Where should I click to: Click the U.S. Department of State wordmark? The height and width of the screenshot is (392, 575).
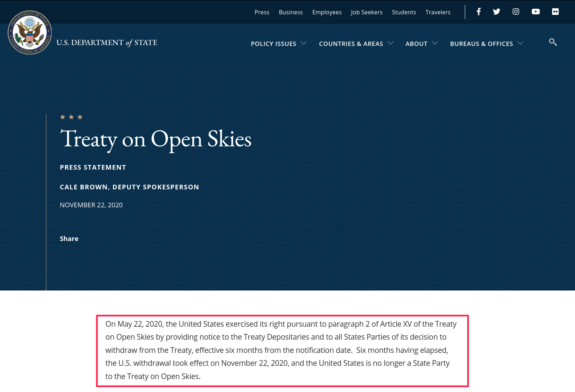pyautogui.click(x=107, y=43)
